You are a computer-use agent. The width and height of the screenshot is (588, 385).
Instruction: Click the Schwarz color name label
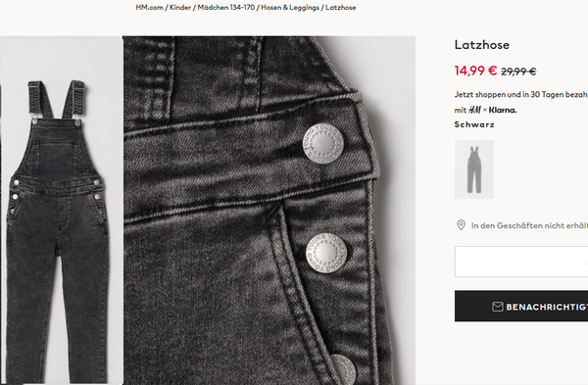click(474, 124)
